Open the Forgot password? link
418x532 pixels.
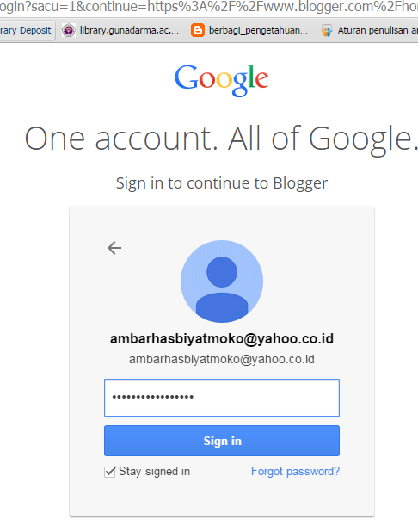[x=295, y=471]
